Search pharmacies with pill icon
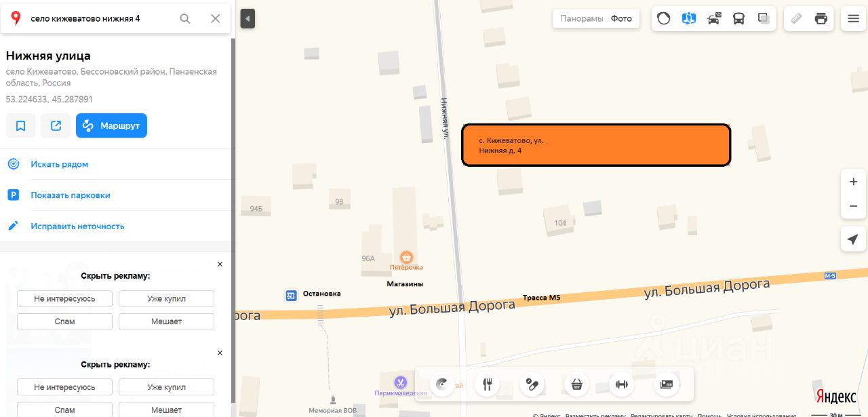The height and width of the screenshot is (417, 868). click(532, 384)
